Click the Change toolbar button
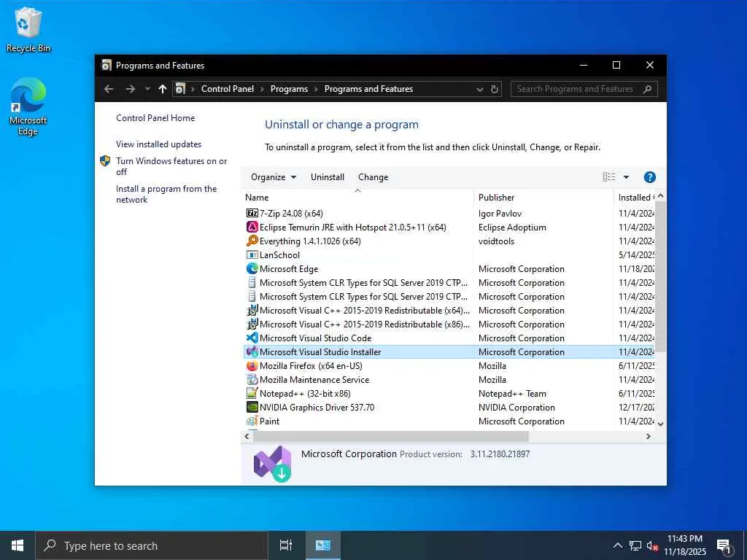The width and height of the screenshot is (747, 560). [x=373, y=177]
